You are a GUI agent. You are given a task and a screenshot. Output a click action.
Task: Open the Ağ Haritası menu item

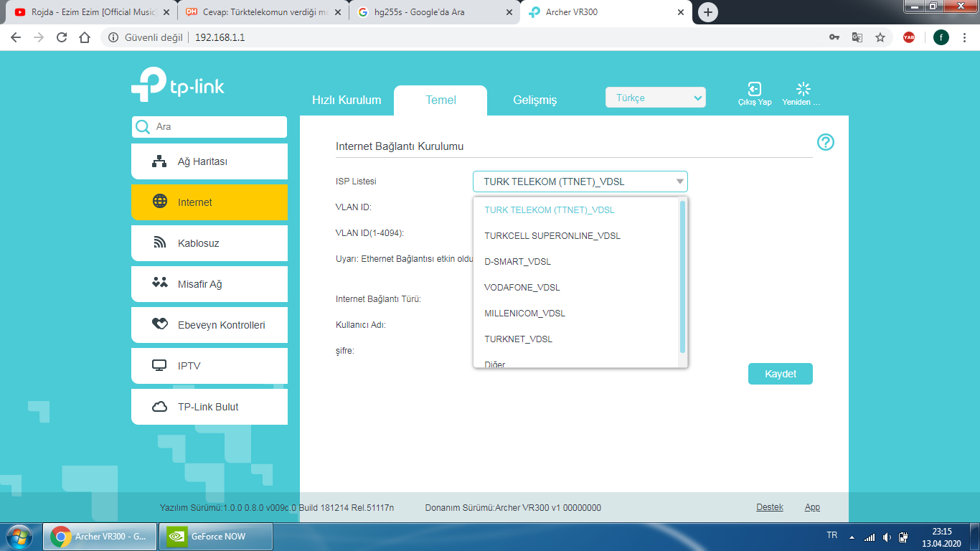(x=209, y=161)
